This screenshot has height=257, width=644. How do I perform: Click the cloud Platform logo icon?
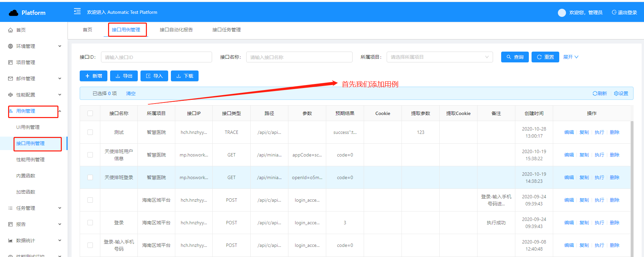point(14,13)
